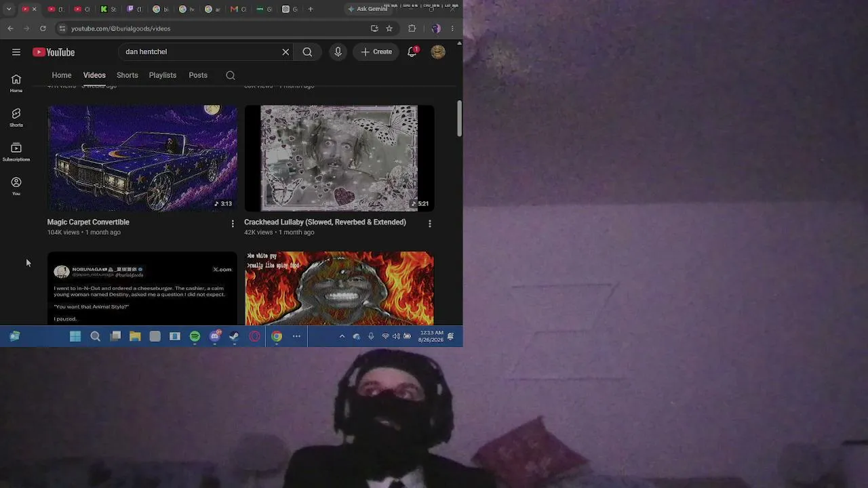This screenshot has height=488, width=868.
Task: Search within the channel using magnifier
Action: (231, 75)
